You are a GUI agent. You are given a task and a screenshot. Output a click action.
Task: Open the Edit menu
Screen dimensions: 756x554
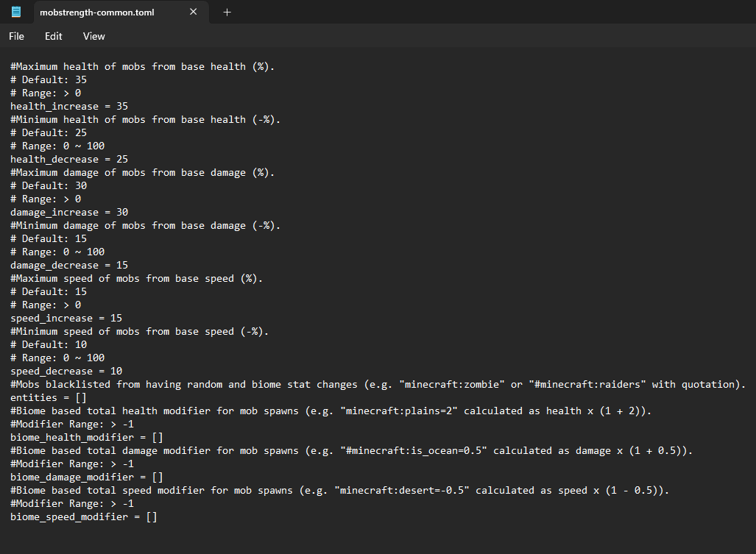click(53, 36)
